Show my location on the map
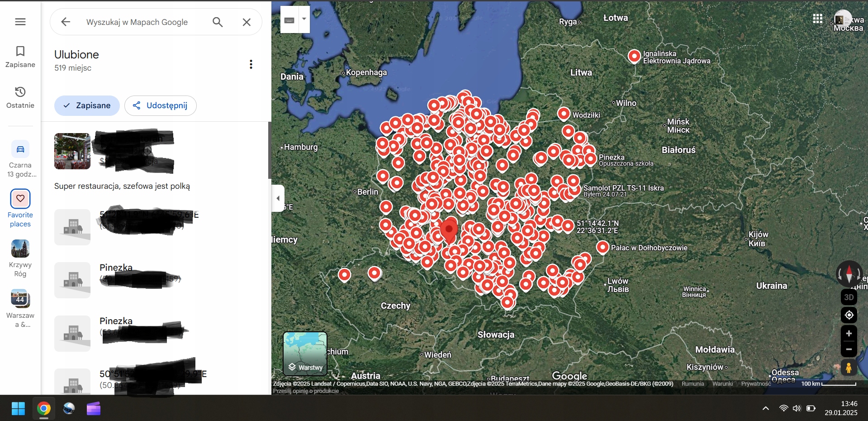The image size is (868, 421). [849, 315]
